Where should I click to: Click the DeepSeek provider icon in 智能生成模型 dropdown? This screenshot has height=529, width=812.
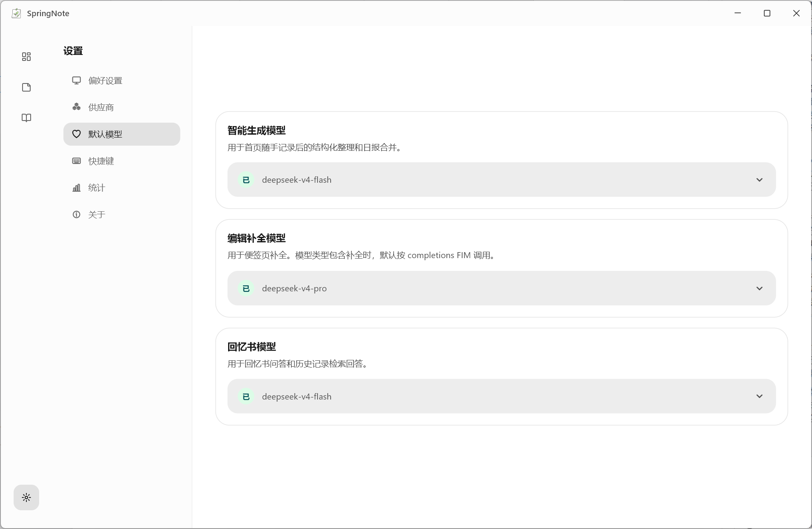[x=246, y=180]
